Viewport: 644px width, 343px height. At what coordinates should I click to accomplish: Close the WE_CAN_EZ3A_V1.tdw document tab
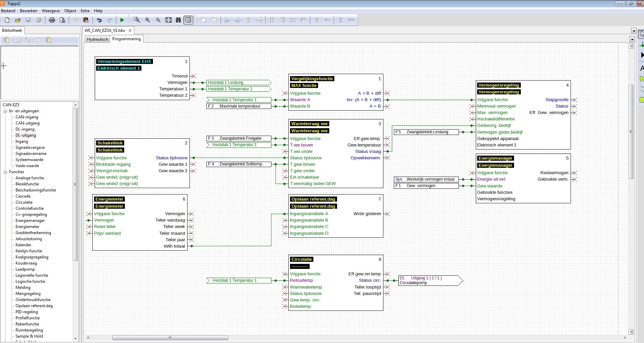tap(130, 30)
